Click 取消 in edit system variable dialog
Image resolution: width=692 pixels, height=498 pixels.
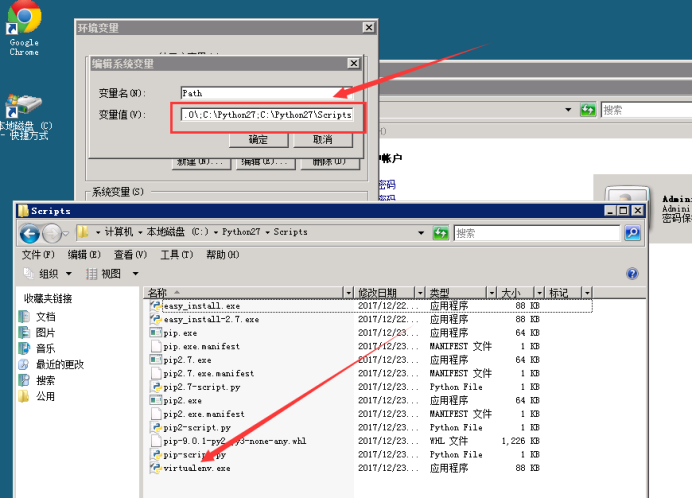pos(323,140)
